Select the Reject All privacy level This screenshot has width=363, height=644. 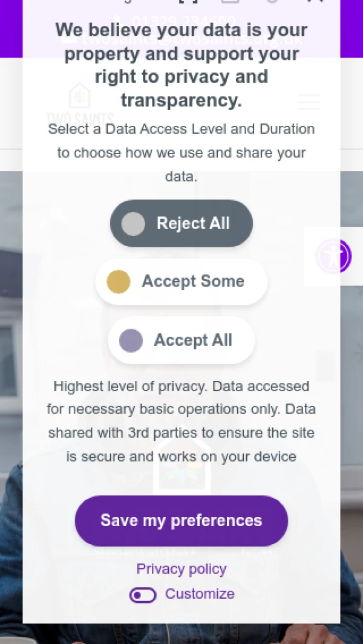(x=181, y=223)
